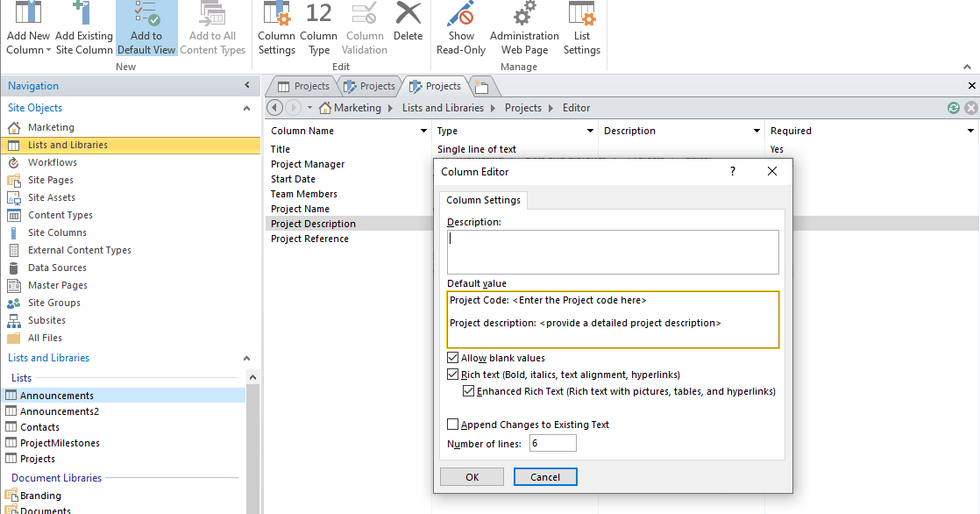This screenshot has height=514, width=980.
Task: Click the Delete icon in the ribbon
Action: tap(408, 26)
